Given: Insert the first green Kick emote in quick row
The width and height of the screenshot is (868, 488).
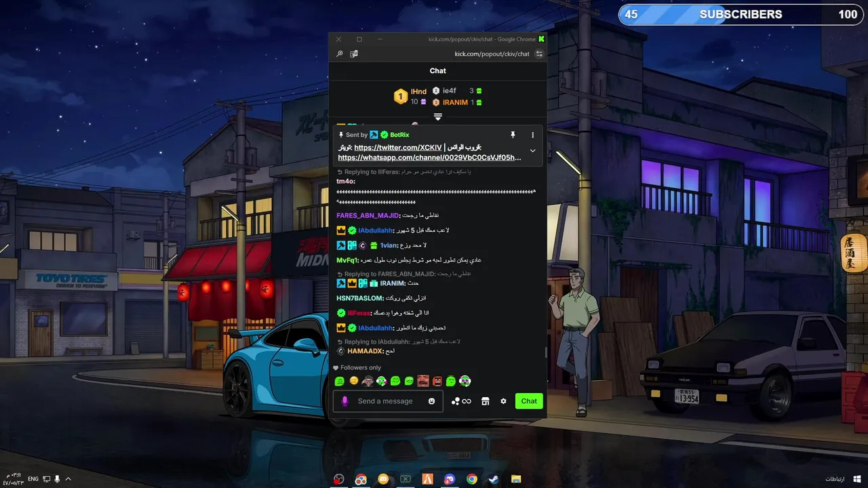Looking at the screenshot, I should click(340, 382).
